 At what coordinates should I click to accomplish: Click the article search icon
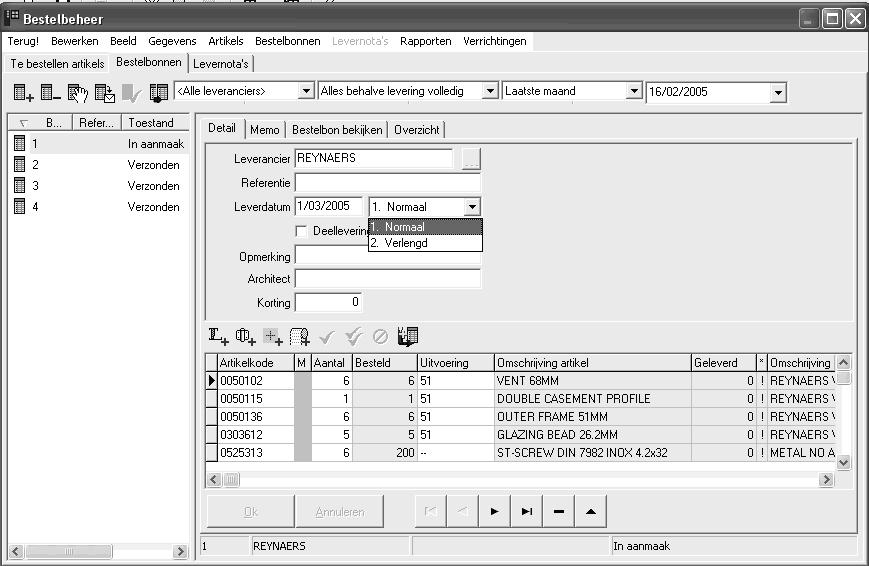point(299,336)
